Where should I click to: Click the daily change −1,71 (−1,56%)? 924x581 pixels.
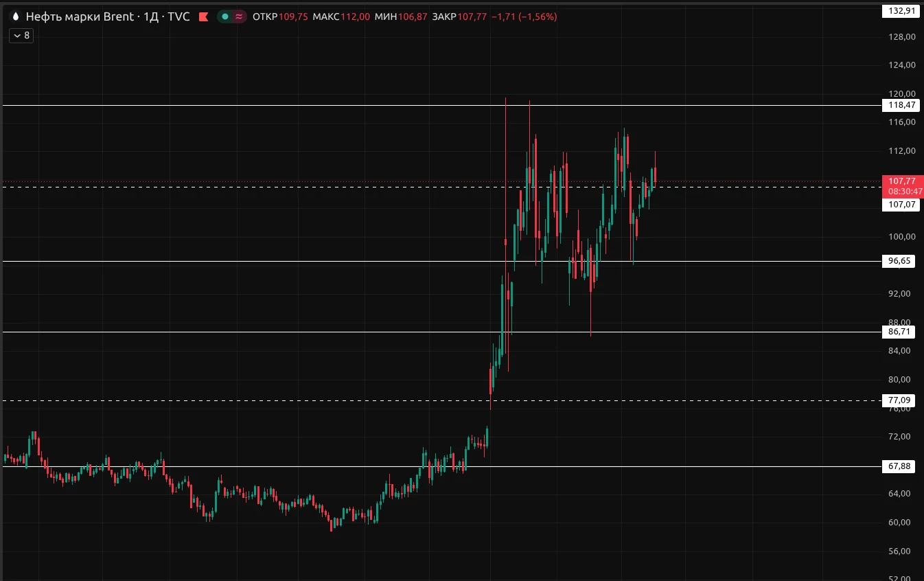pyautogui.click(x=524, y=16)
